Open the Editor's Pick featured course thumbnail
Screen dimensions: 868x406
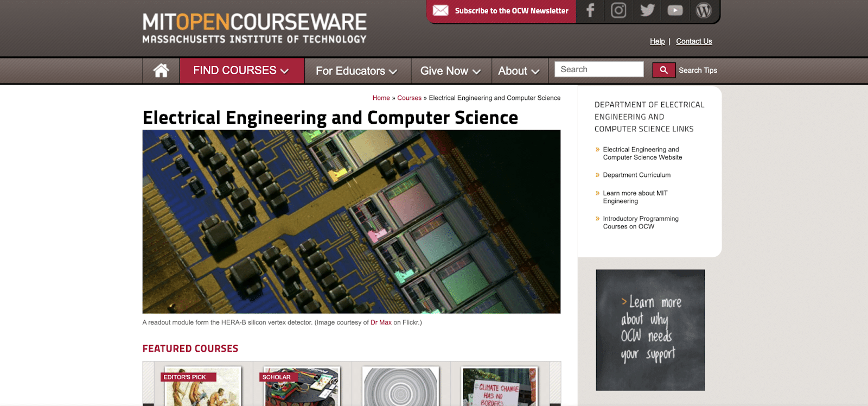(203, 386)
